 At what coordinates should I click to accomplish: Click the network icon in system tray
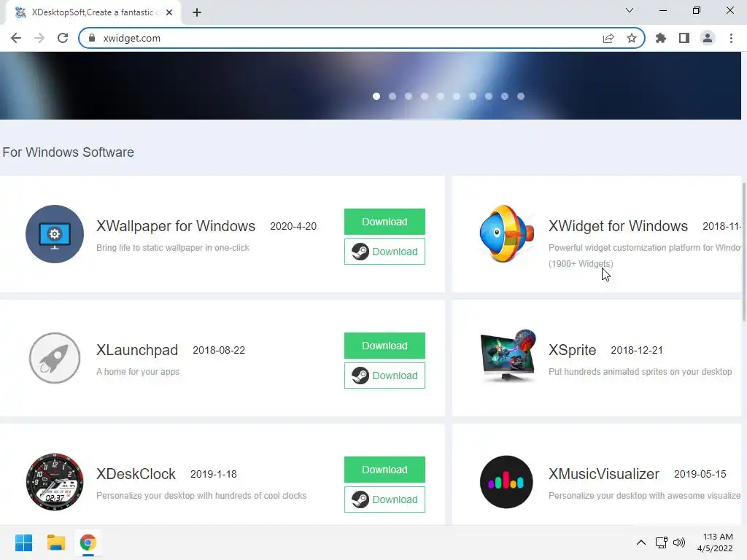click(661, 542)
